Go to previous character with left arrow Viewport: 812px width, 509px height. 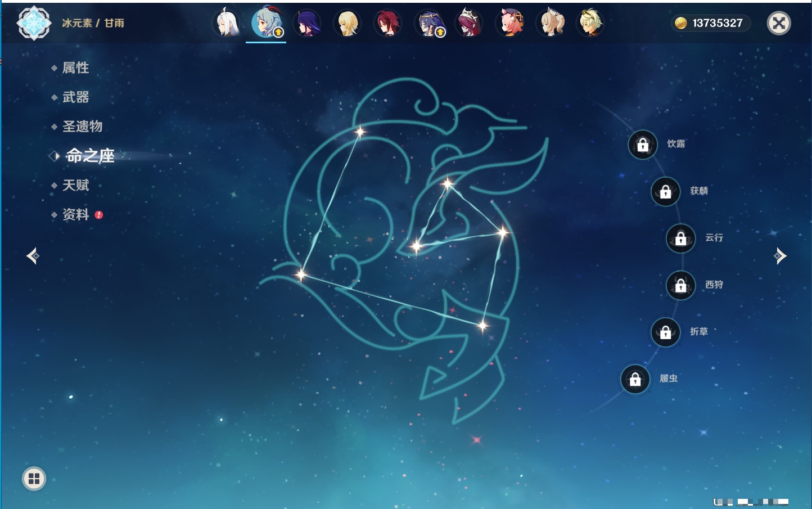click(33, 256)
